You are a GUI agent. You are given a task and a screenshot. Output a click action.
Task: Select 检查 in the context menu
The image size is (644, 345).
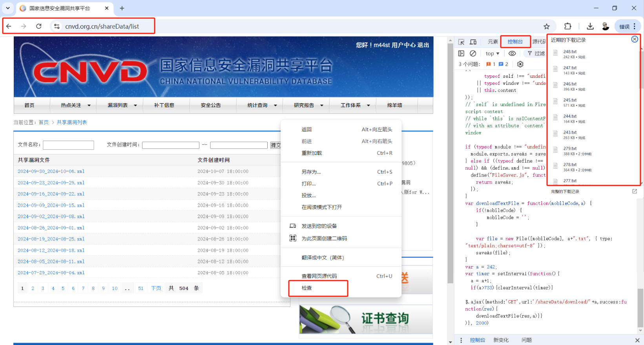[x=341, y=288]
